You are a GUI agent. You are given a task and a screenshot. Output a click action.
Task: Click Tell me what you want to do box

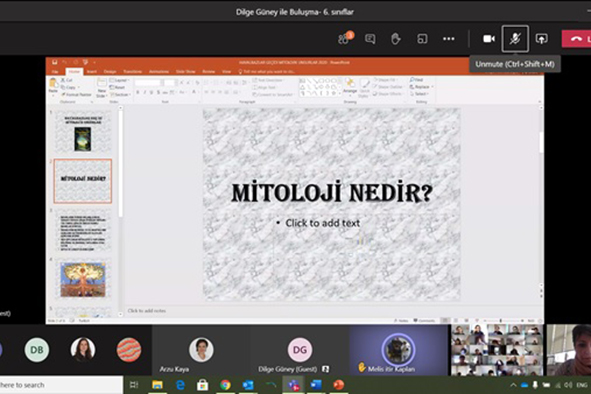tap(266, 72)
